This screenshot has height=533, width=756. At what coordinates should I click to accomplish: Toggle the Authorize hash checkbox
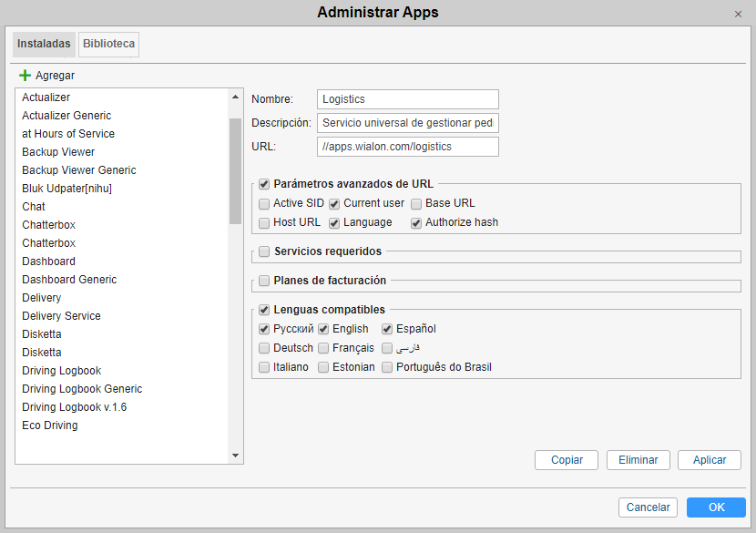pos(416,222)
